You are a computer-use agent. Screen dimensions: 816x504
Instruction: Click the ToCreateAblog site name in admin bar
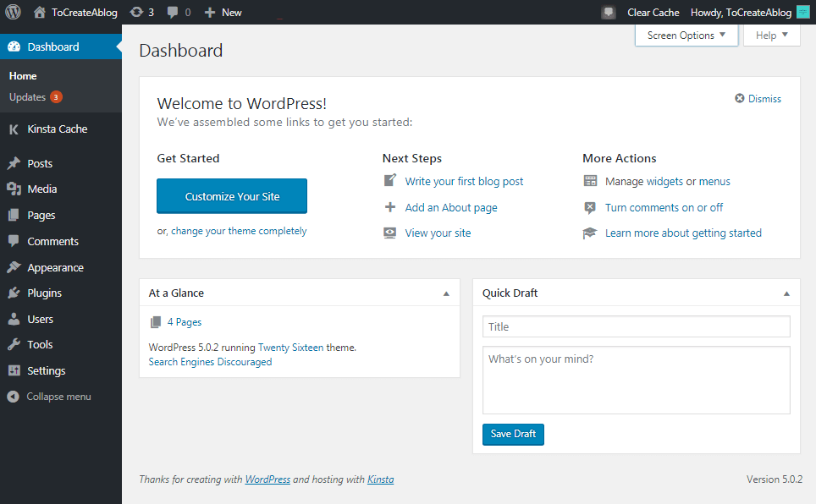[x=85, y=13]
